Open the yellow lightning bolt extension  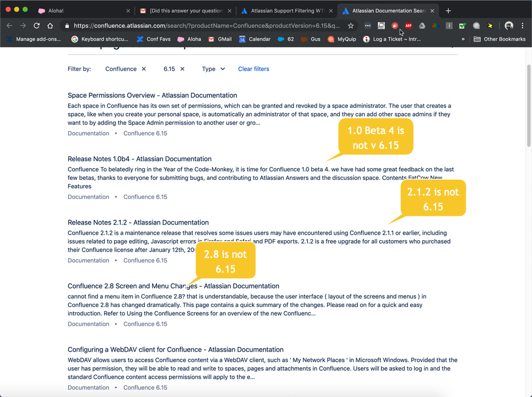489,26
